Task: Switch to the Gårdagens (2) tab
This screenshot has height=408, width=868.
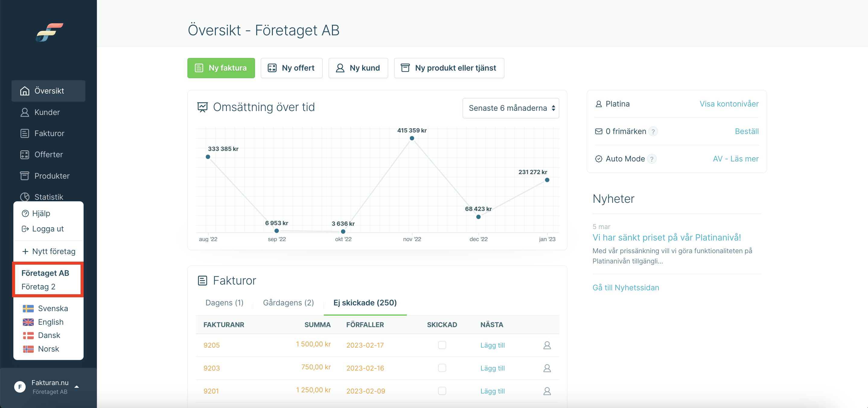Action: (x=289, y=303)
